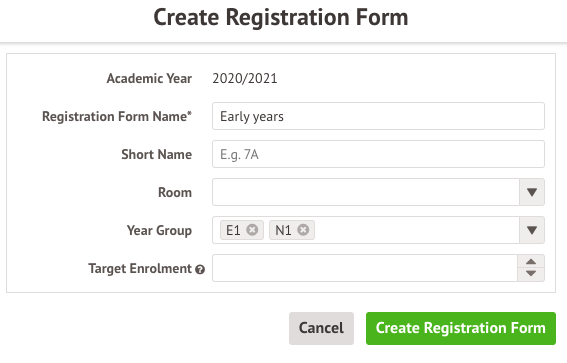Select the N1 year group chip

[283, 230]
